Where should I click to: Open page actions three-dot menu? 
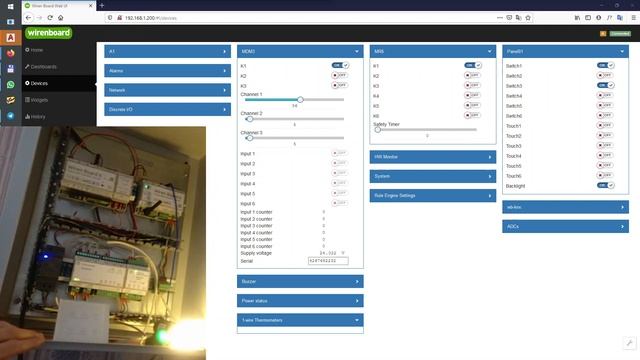coord(500,18)
